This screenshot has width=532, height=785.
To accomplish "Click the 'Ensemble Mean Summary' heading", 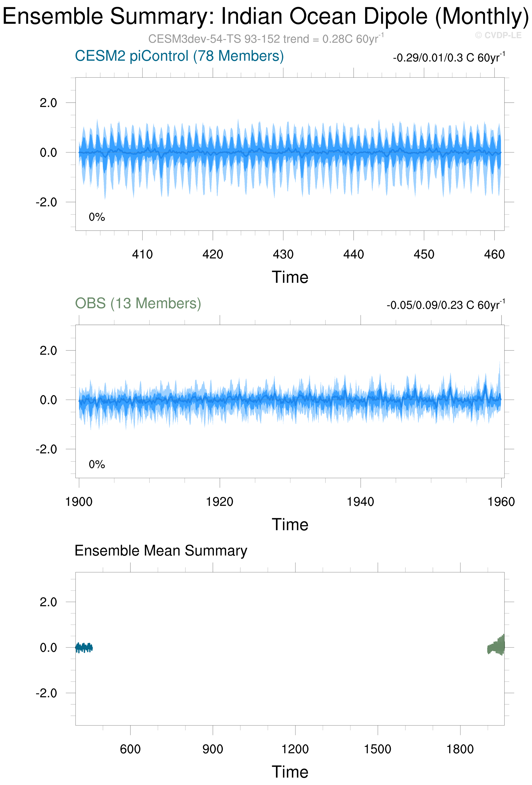I will pos(161,551).
